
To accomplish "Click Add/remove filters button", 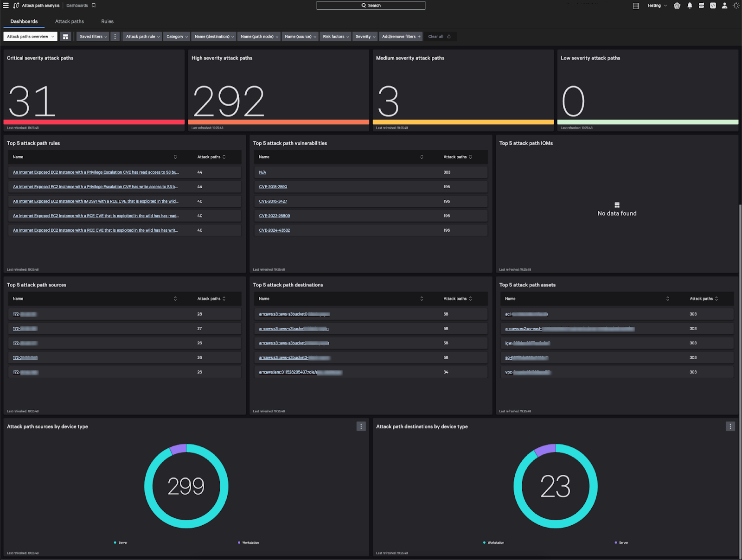I will click(x=401, y=37).
